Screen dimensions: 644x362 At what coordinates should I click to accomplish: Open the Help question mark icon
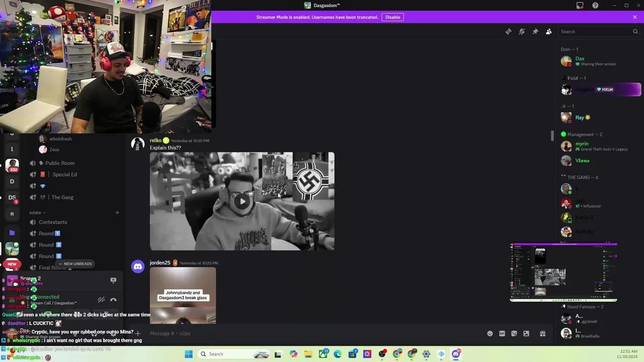595,6
